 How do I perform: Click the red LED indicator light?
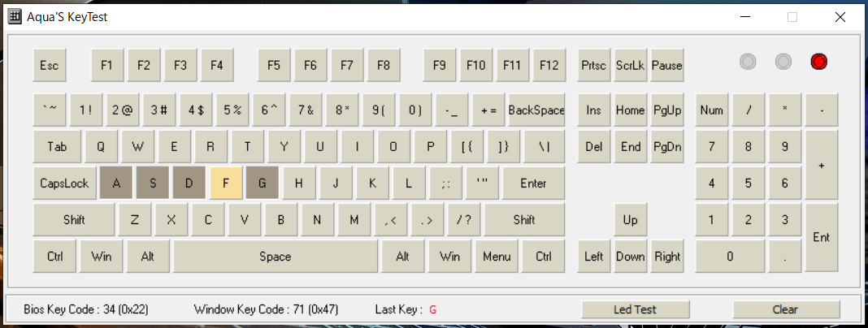click(818, 62)
